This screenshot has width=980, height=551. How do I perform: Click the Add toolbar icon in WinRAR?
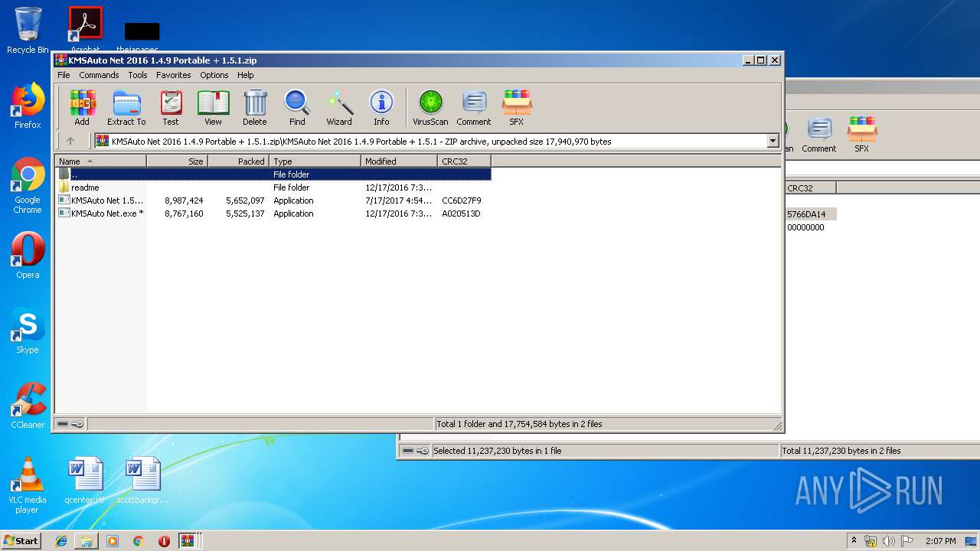click(82, 107)
